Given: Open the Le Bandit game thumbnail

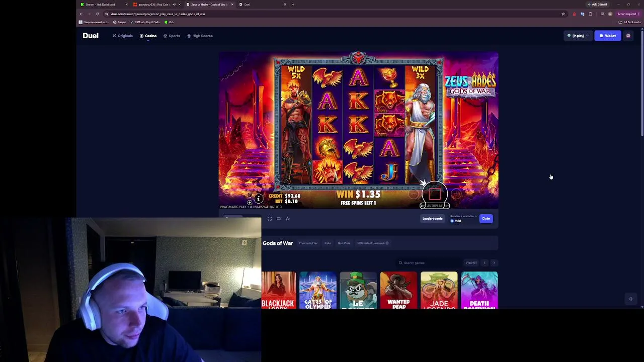Looking at the screenshot, I should [x=358, y=290].
